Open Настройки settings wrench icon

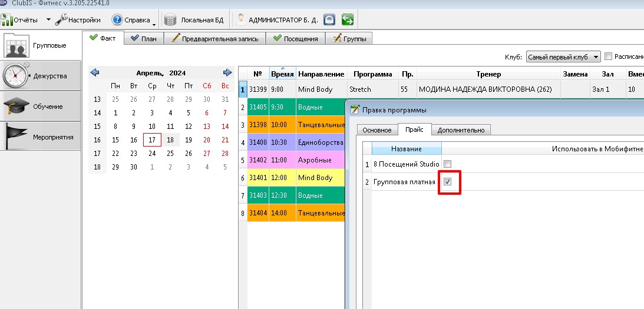click(x=61, y=19)
